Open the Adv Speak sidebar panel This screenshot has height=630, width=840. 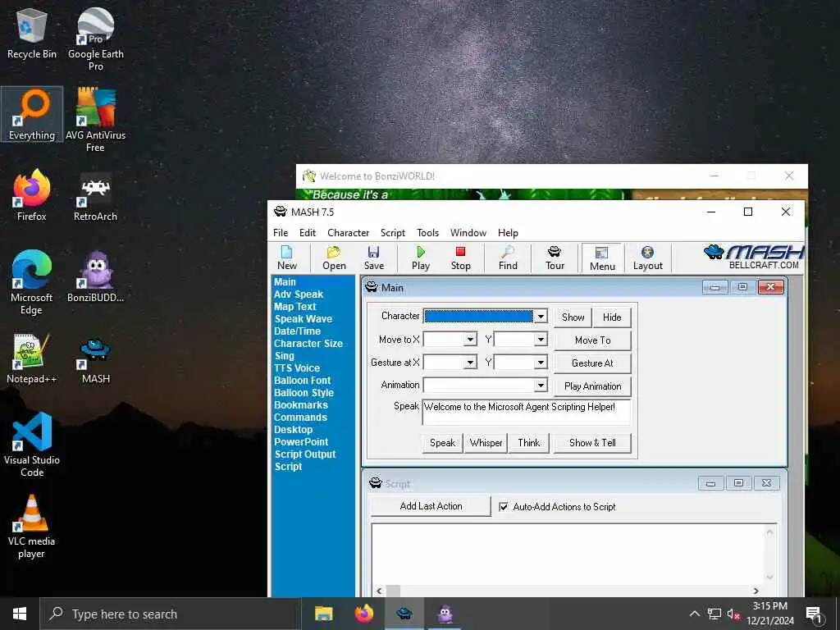pos(299,294)
